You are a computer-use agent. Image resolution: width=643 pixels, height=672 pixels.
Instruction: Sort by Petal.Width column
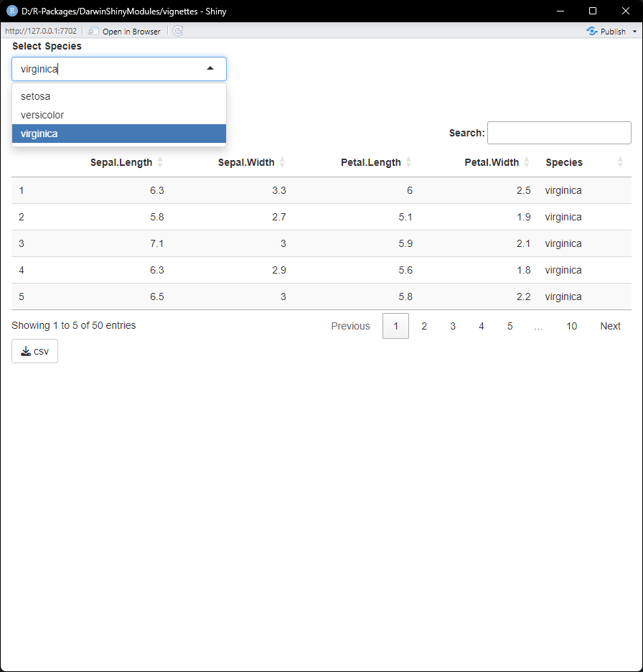[x=492, y=162]
